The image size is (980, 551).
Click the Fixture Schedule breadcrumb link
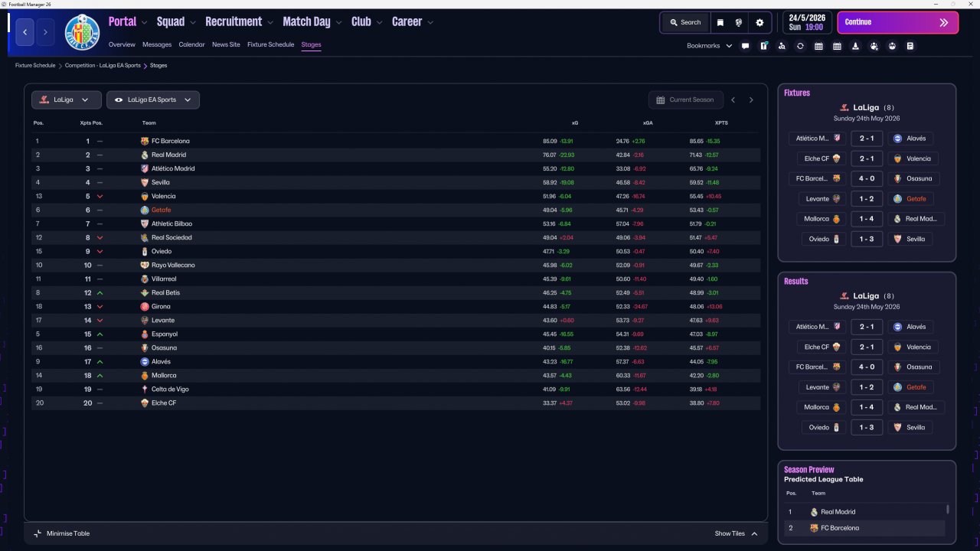click(35, 66)
